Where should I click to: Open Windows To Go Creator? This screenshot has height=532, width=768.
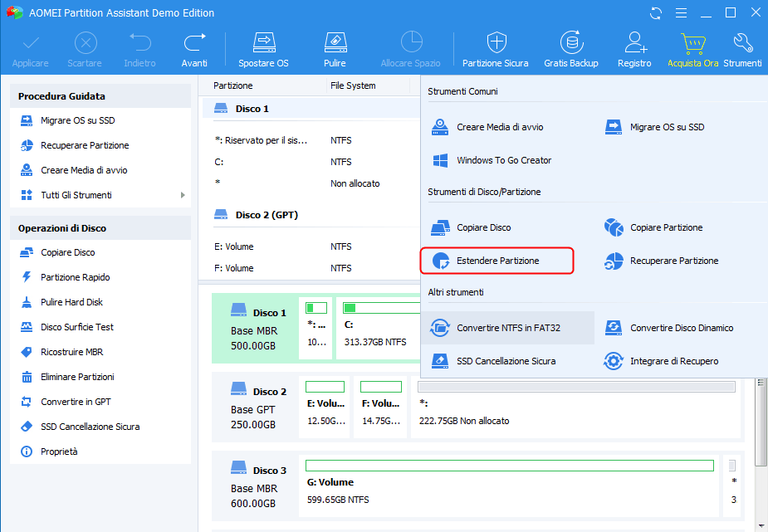point(492,160)
